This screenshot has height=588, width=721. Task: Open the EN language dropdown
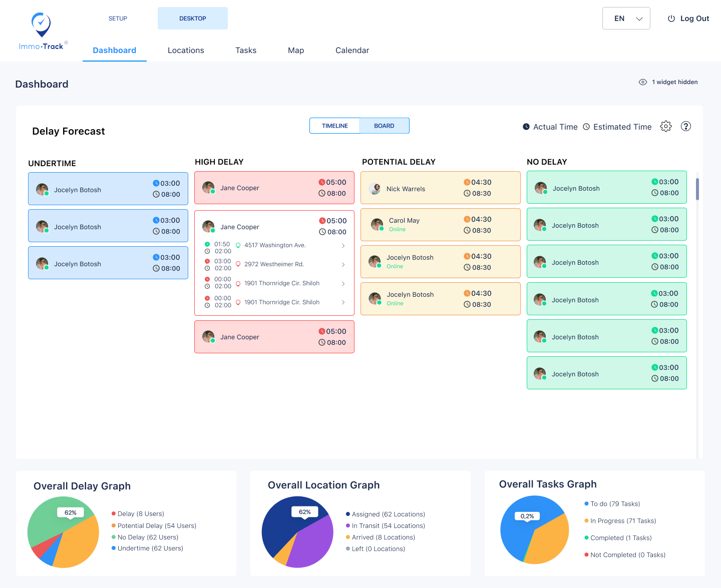626,19
